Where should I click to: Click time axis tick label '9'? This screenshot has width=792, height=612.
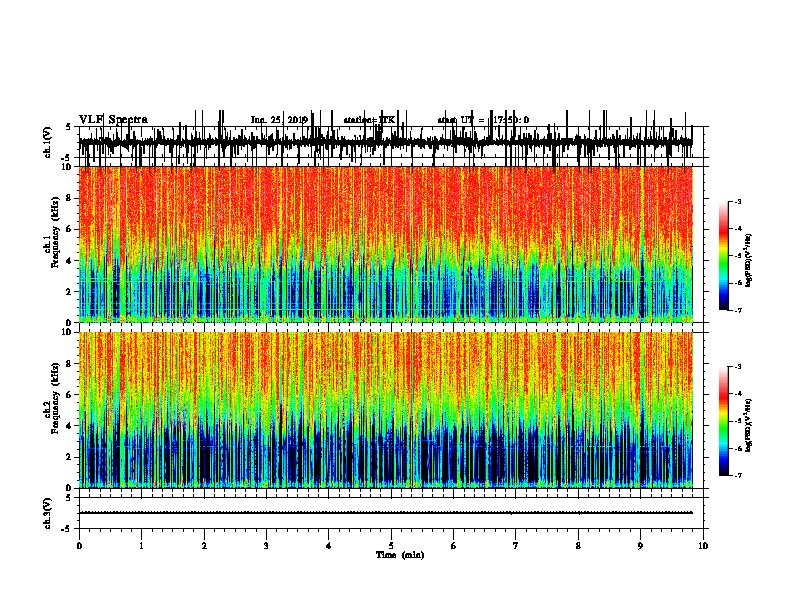pyautogui.click(x=640, y=546)
